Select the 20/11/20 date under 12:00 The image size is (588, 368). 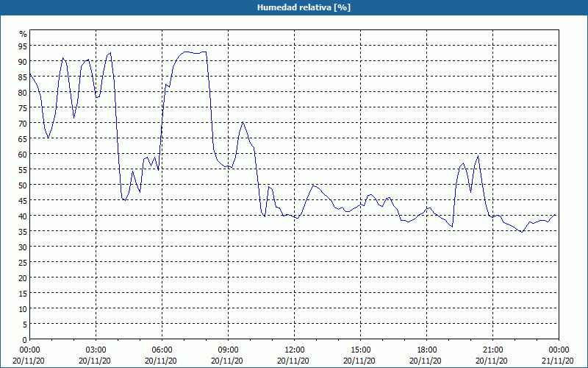(x=293, y=361)
